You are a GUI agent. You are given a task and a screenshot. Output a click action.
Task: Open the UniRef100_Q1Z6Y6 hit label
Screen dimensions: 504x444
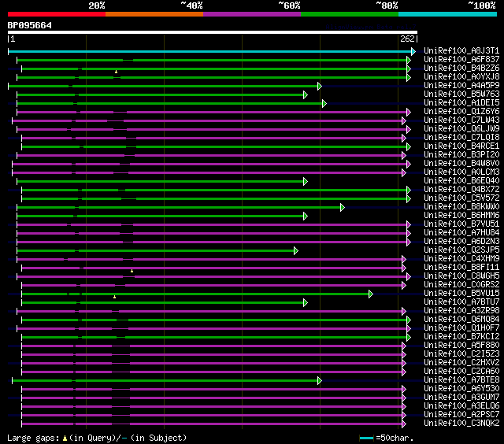pyautogui.click(x=461, y=112)
